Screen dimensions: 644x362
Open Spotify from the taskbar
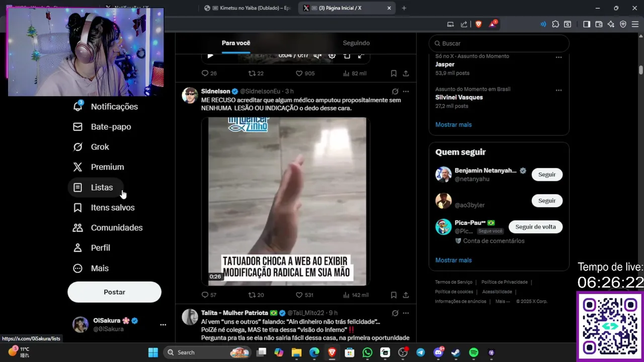point(473,352)
